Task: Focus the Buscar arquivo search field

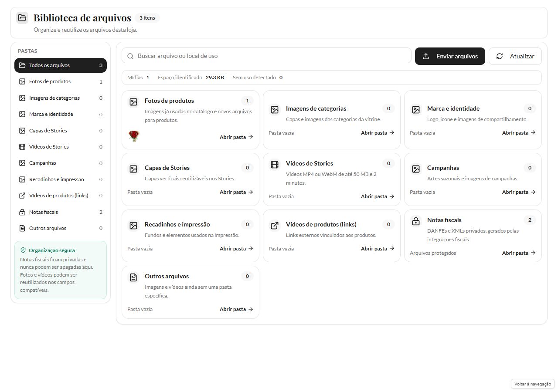Action: pyautogui.click(x=266, y=56)
